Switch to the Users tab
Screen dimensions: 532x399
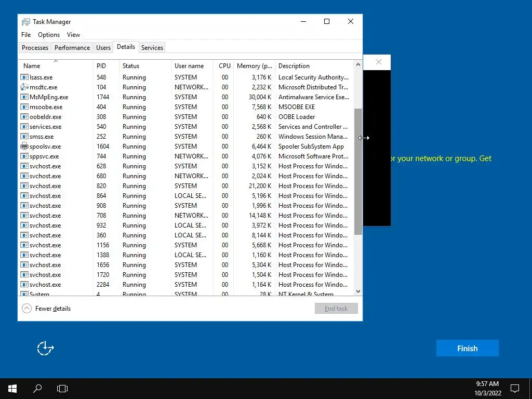pyautogui.click(x=103, y=48)
